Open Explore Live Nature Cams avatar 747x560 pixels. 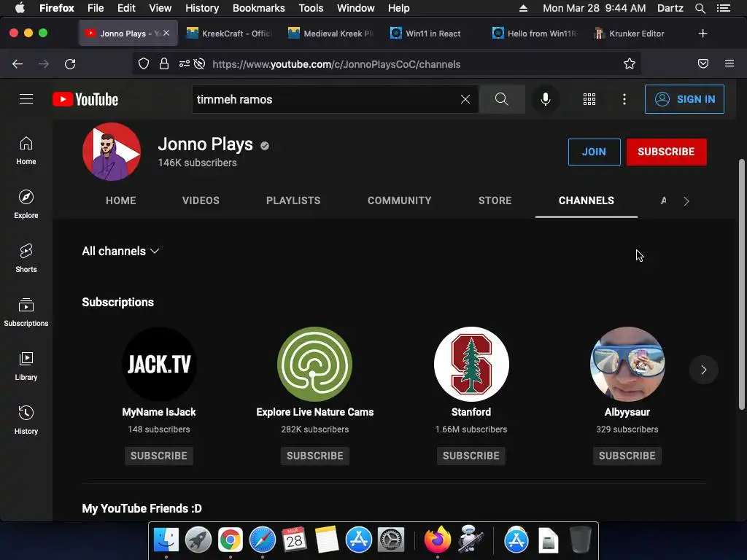click(x=315, y=364)
